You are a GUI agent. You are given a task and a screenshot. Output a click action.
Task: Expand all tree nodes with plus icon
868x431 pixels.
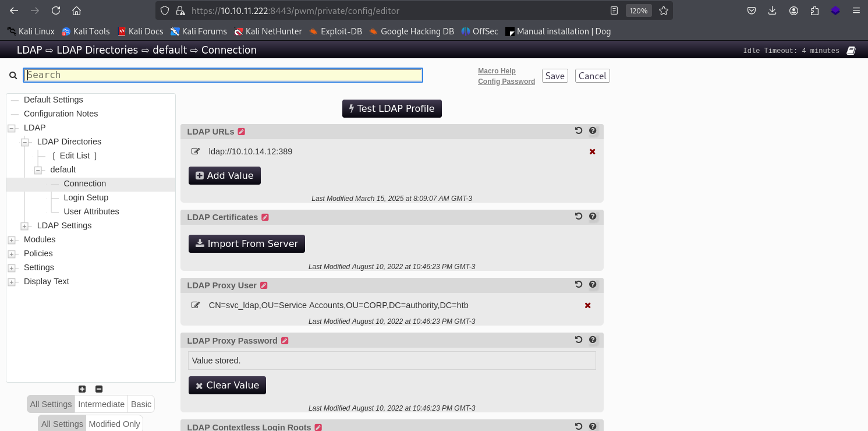tap(82, 389)
